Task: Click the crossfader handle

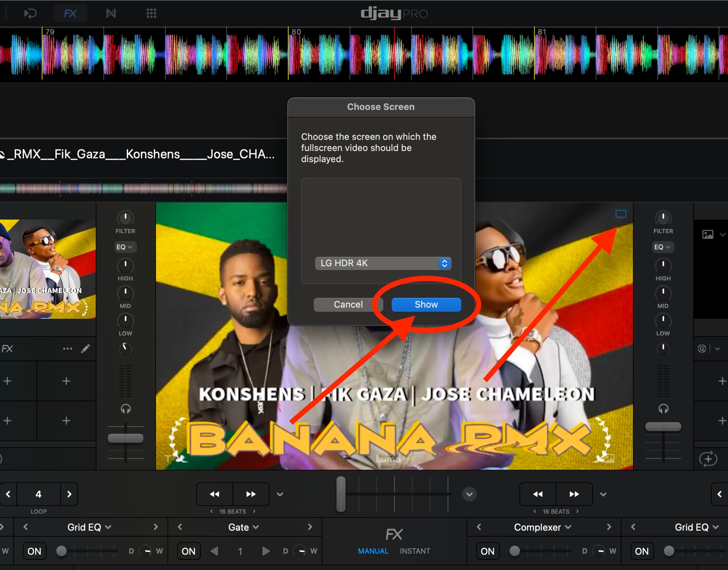Action: point(341,494)
